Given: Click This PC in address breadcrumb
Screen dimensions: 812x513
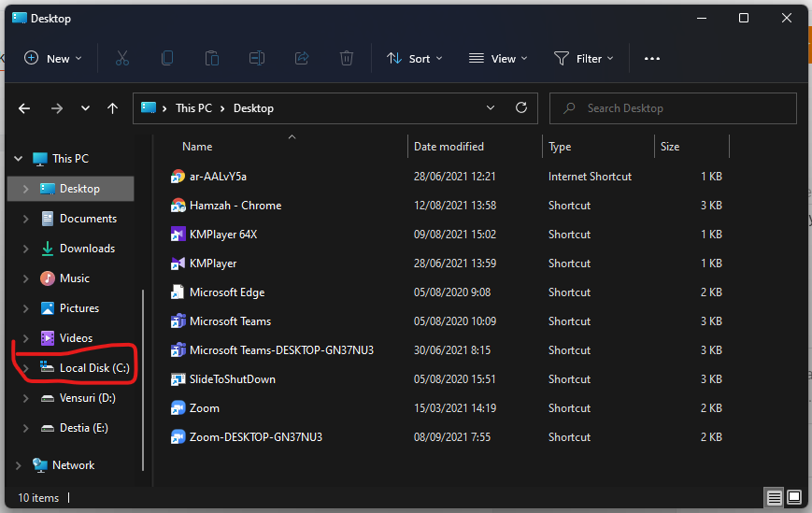Looking at the screenshot, I should coord(193,108).
